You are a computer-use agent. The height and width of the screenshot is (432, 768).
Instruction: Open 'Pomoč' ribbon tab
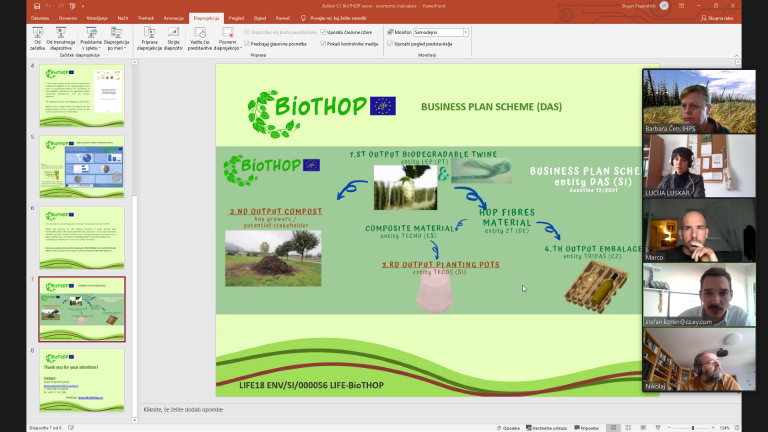tap(283, 18)
